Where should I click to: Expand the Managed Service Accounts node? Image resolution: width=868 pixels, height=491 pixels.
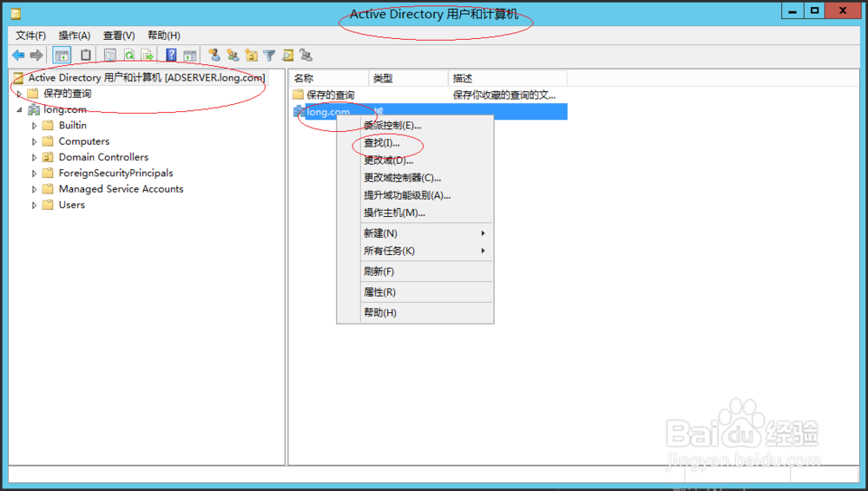coord(35,189)
